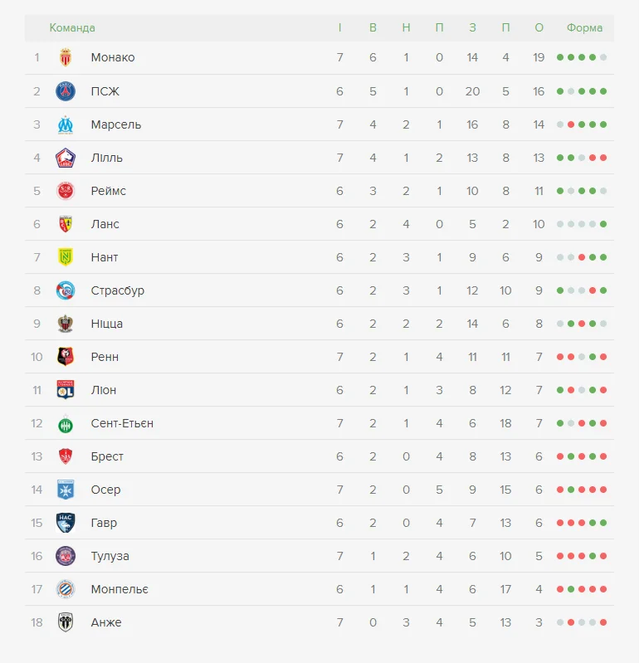Click the PSG club logo

pyautogui.click(x=66, y=91)
